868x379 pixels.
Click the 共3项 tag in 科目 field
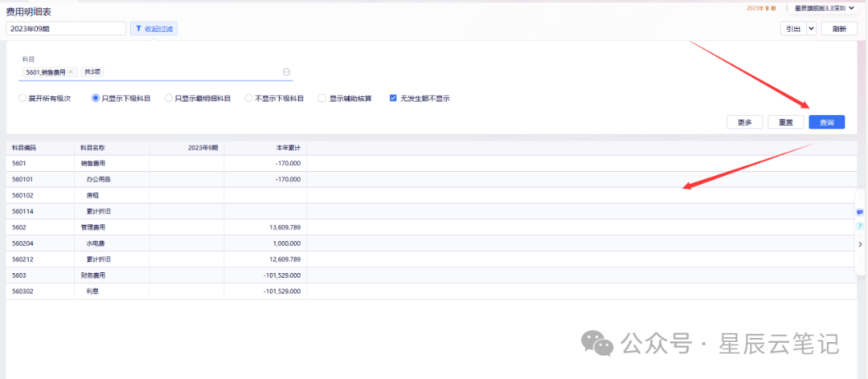click(93, 72)
